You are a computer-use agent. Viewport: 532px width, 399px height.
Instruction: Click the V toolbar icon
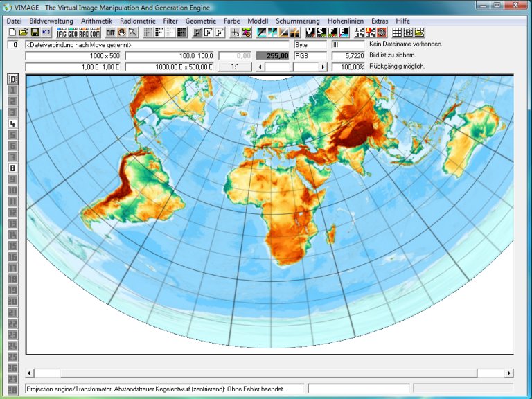point(310,33)
